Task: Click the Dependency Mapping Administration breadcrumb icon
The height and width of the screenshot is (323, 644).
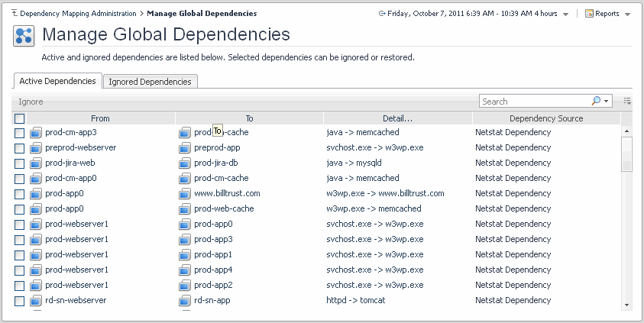Action: 14,14
